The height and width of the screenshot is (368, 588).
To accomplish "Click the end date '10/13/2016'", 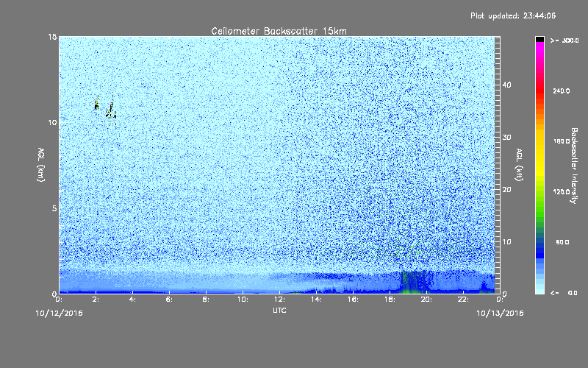I will [x=500, y=314].
